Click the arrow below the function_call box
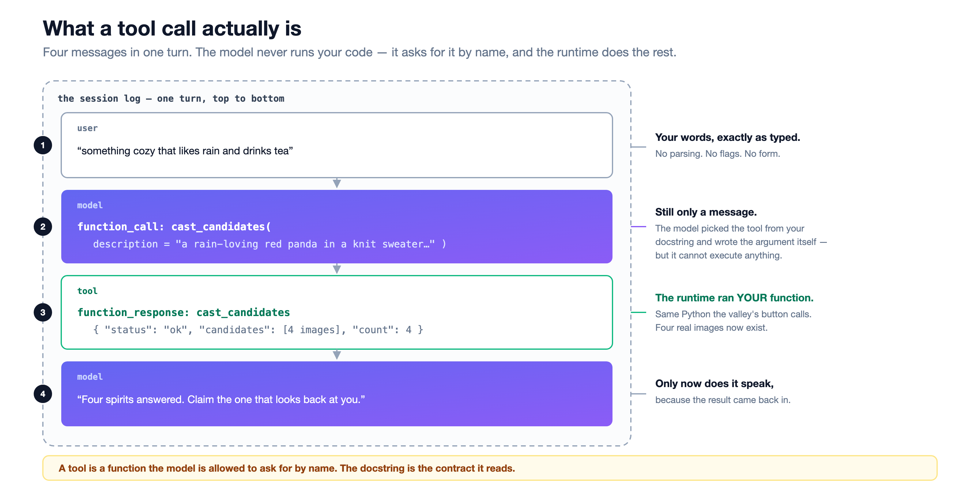 (337, 269)
